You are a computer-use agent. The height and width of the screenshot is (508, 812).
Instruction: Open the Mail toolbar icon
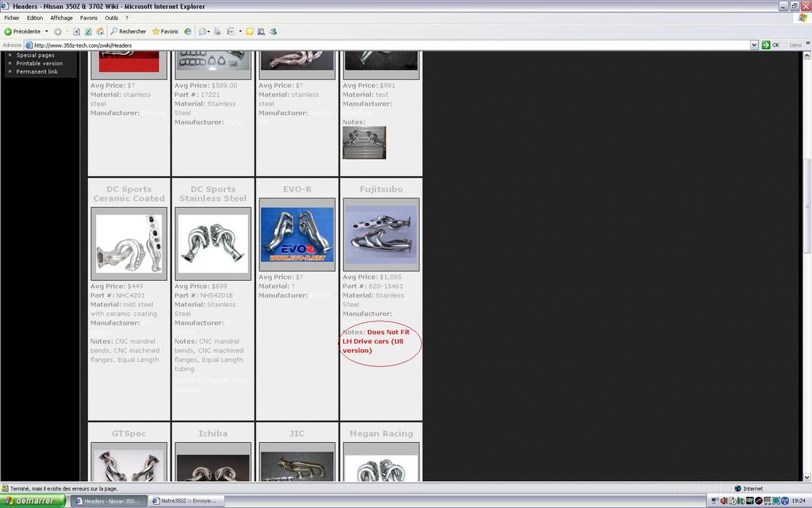[201, 32]
